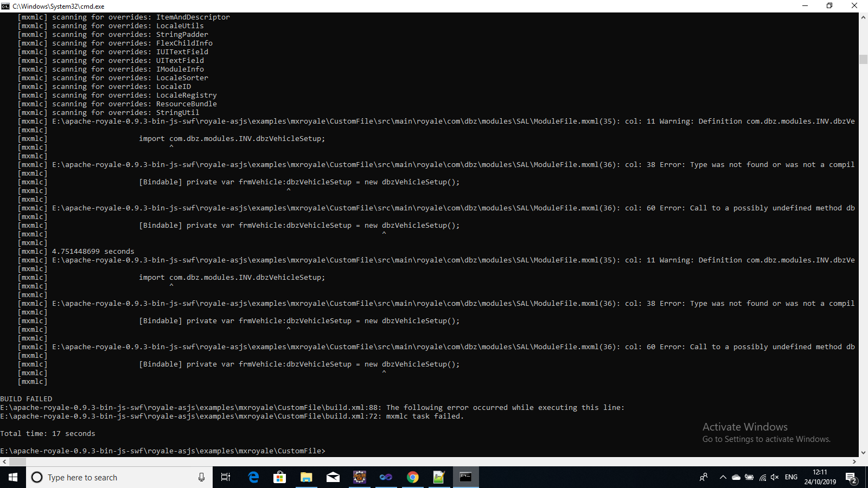Open Action Center notifications

(851, 477)
